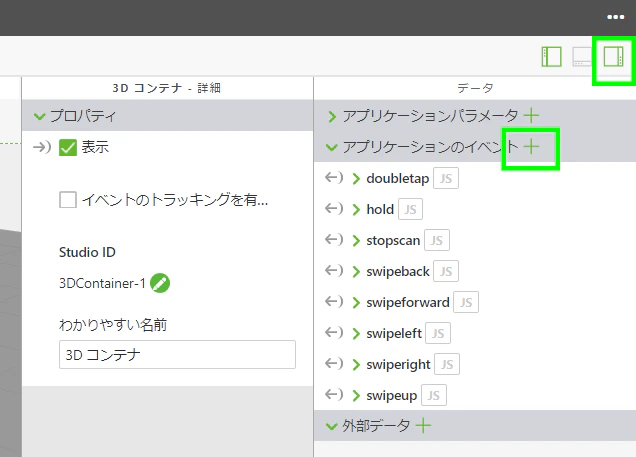Click the binding arrow beside doubletap
This screenshot has width=636, height=457.
click(334, 178)
